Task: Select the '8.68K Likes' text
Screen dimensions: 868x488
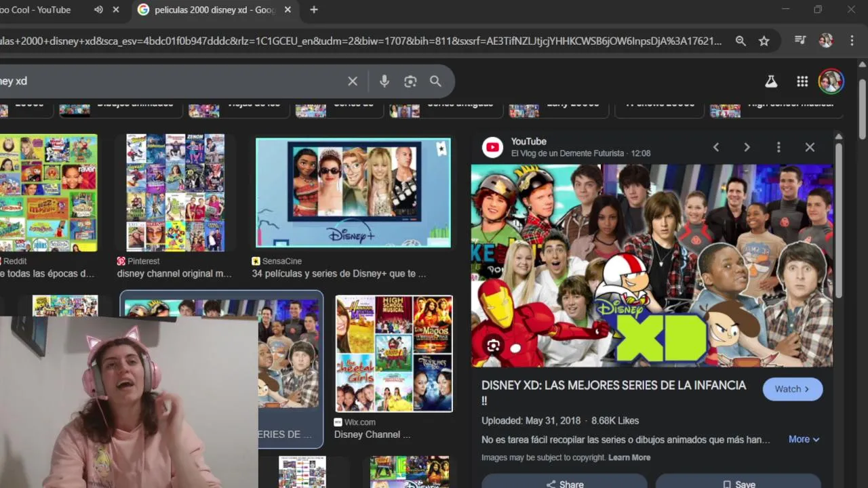Action: point(615,421)
